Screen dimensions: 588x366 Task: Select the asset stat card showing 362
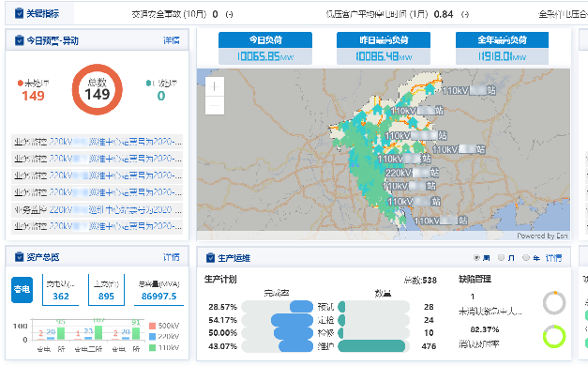click(x=60, y=290)
